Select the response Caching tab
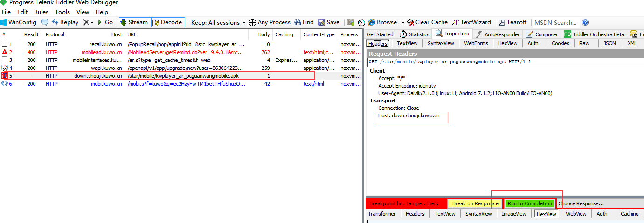The image size is (644, 223). point(630,214)
